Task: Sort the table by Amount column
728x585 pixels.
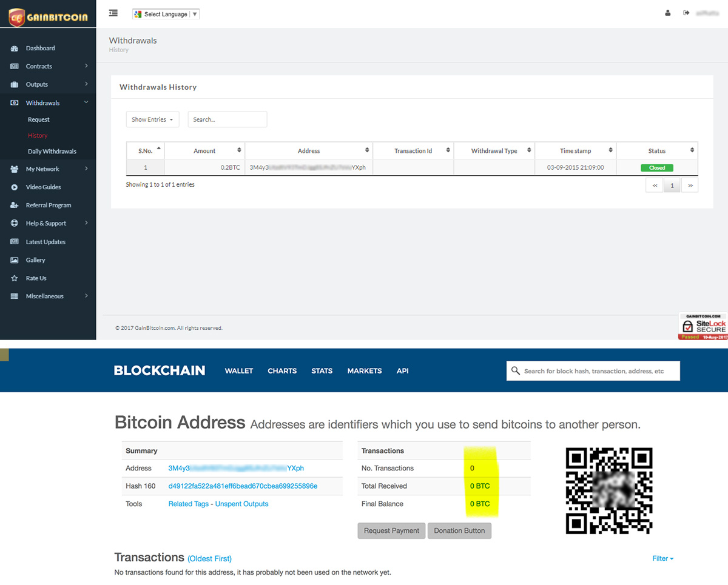Action: (x=204, y=151)
